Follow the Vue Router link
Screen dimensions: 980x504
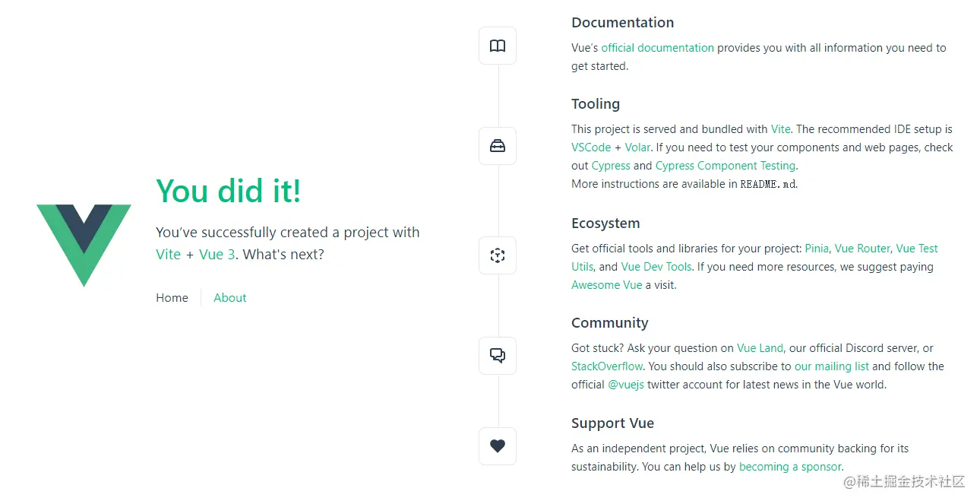(x=862, y=249)
